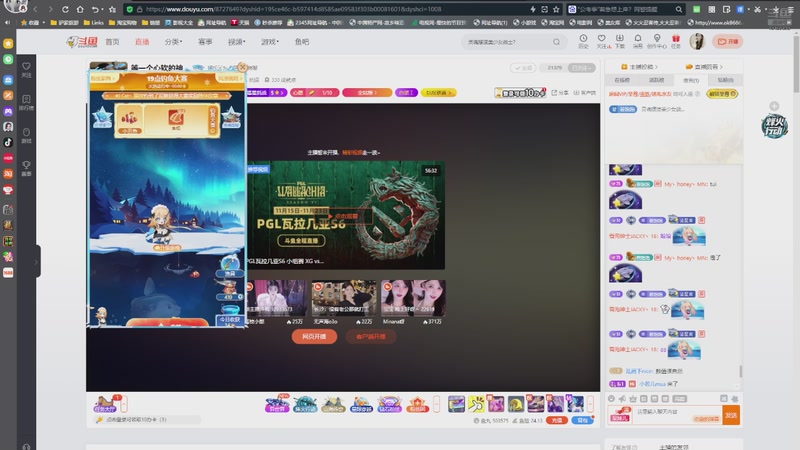Open 直播 in top navigation
The image size is (800, 450).
(142, 42)
